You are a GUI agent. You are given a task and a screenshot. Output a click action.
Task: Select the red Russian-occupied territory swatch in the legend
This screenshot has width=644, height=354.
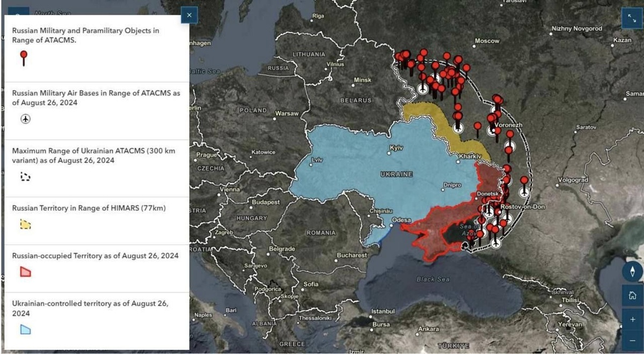tap(25, 272)
